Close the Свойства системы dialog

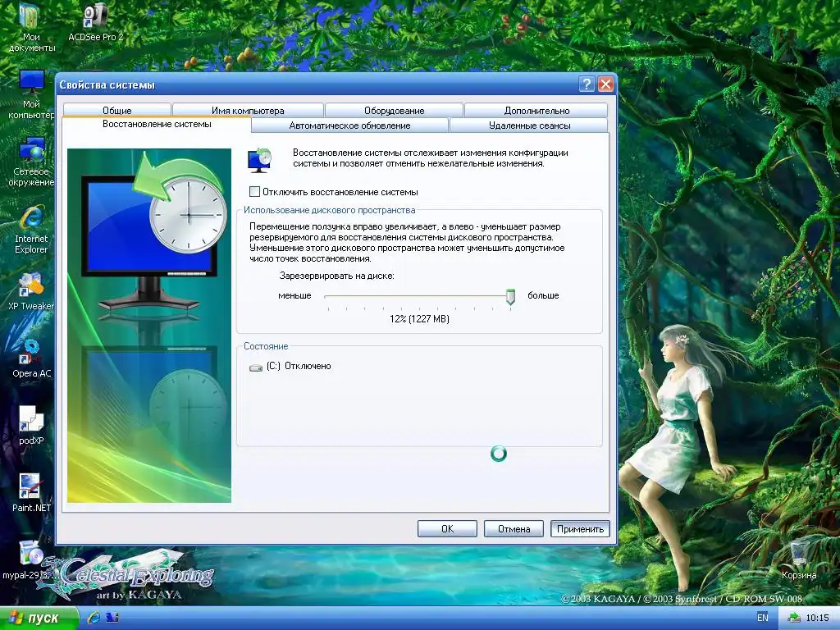click(x=605, y=84)
